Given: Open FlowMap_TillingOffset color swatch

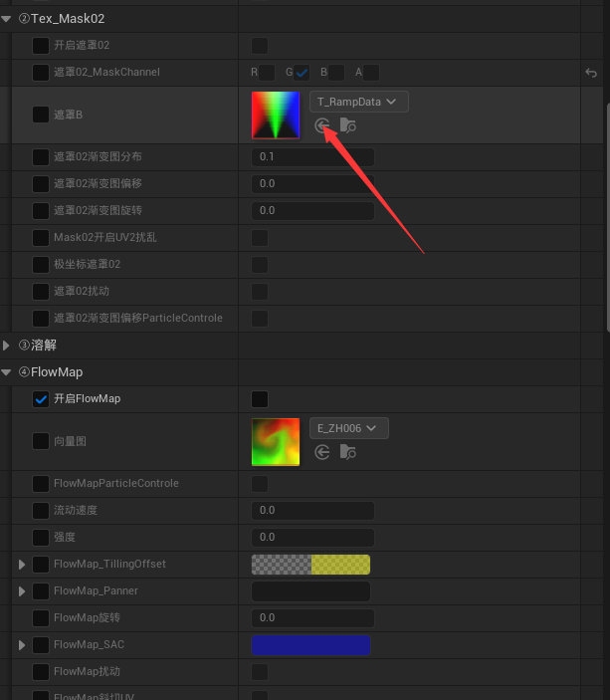Looking at the screenshot, I should point(311,565).
